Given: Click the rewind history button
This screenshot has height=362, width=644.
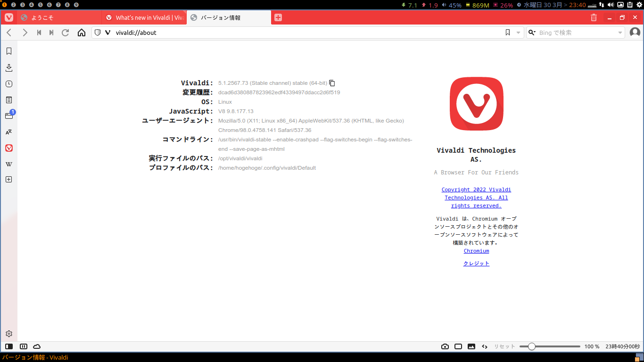Looking at the screenshot, I should coord(39,33).
